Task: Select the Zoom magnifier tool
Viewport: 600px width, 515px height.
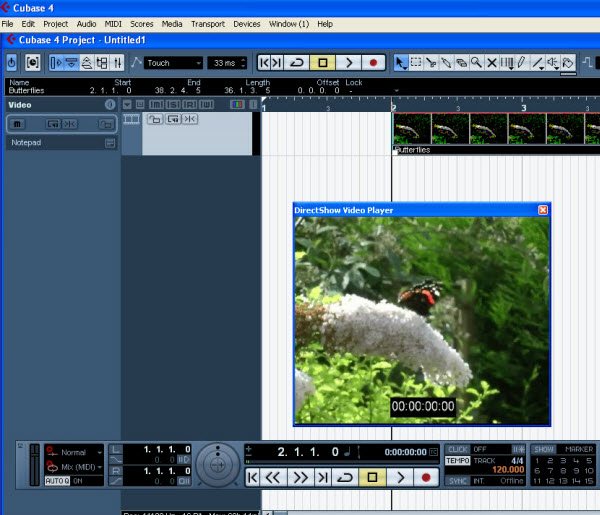Action: (477, 62)
